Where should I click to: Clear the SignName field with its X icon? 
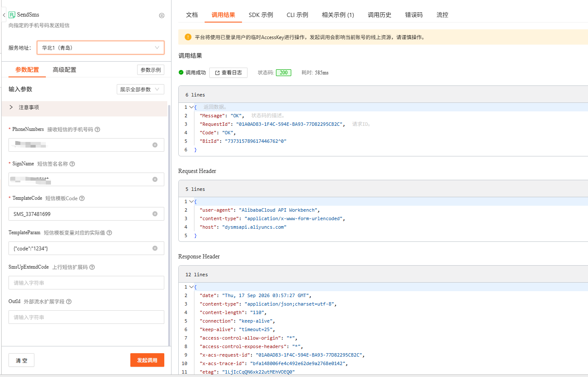(x=155, y=179)
